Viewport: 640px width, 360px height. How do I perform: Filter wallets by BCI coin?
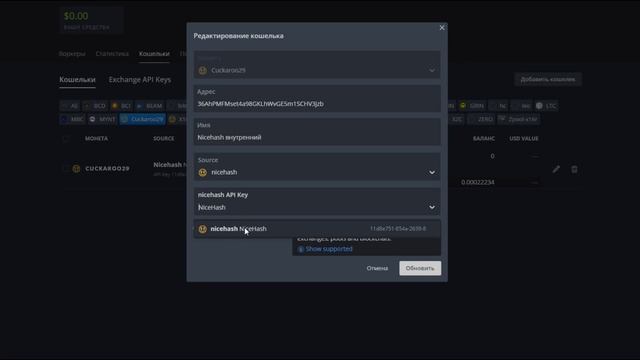pos(121,106)
